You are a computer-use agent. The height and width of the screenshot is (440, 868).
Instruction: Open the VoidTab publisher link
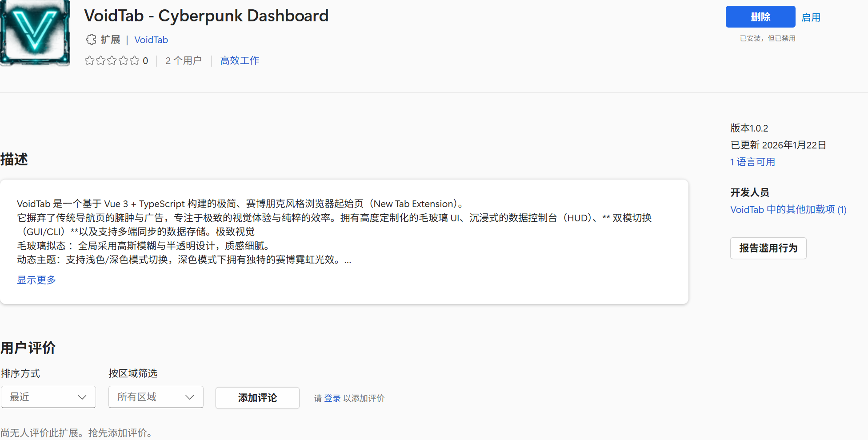pyautogui.click(x=151, y=40)
